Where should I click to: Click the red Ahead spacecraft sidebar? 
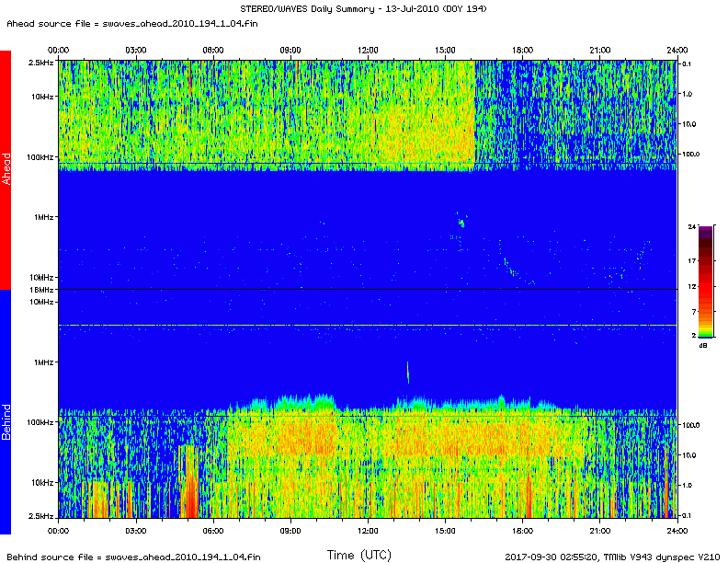[x=6, y=169]
